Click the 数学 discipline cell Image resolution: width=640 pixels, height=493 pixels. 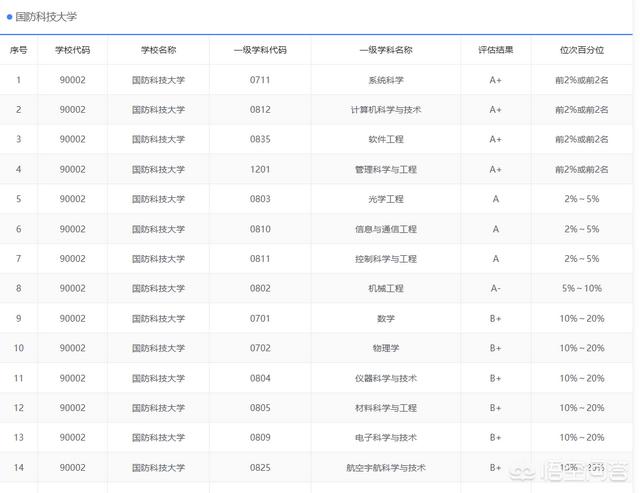(386, 318)
